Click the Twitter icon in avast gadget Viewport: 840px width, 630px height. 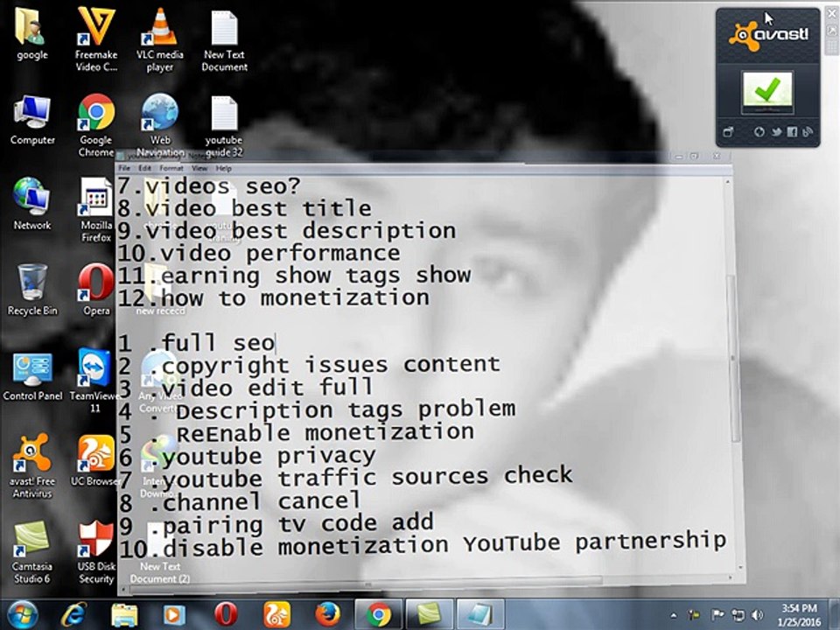click(776, 132)
